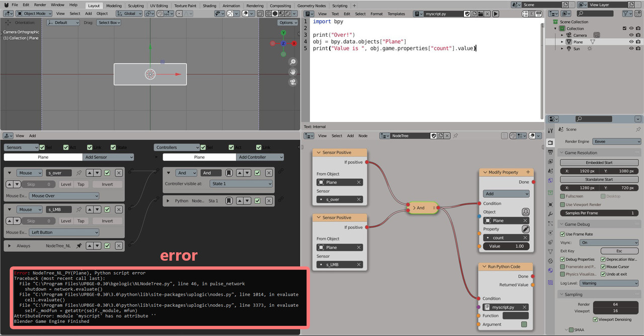
Task: Toggle bookmark on the And controller
Action: click(229, 173)
